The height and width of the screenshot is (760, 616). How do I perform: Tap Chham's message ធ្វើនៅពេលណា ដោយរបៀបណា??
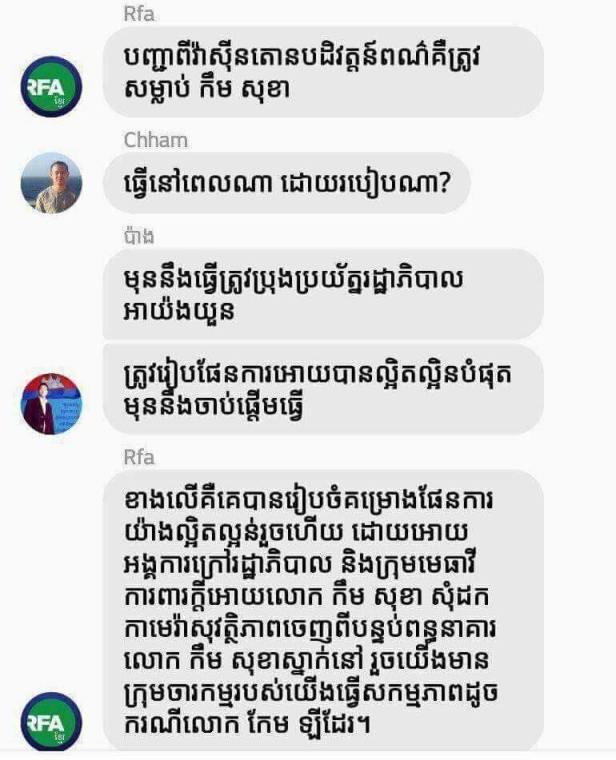(286, 183)
